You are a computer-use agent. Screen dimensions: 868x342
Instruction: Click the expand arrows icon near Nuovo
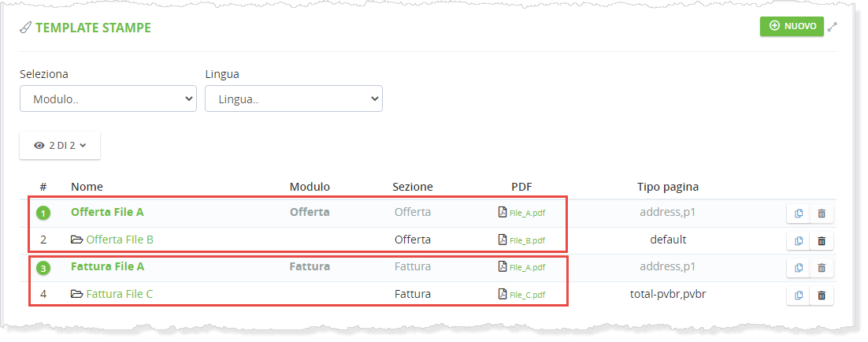pyautogui.click(x=833, y=26)
